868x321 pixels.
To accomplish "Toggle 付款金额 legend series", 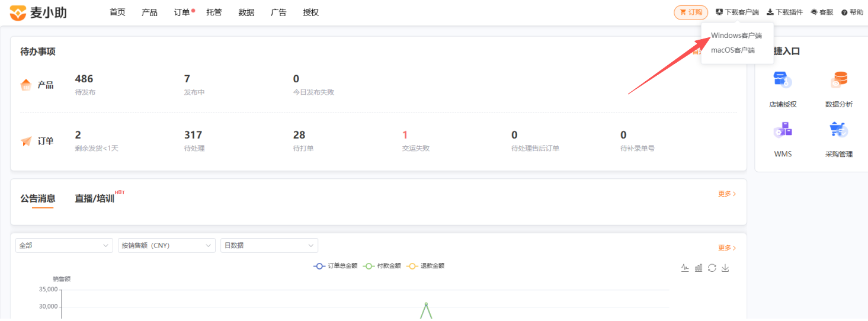I will [x=382, y=266].
